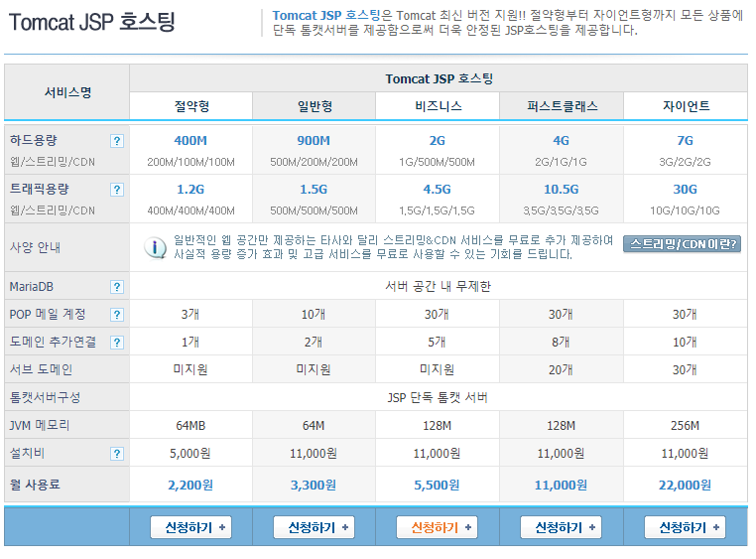
Task: Click help icon beside POP 메일 계정
Action: pos(117,315)
